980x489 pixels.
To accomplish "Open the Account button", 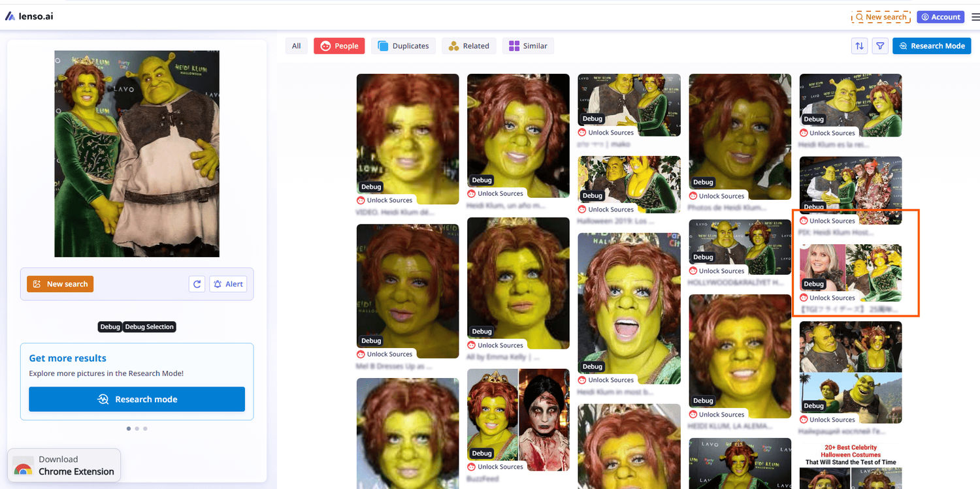I will [x=941, y=17].
